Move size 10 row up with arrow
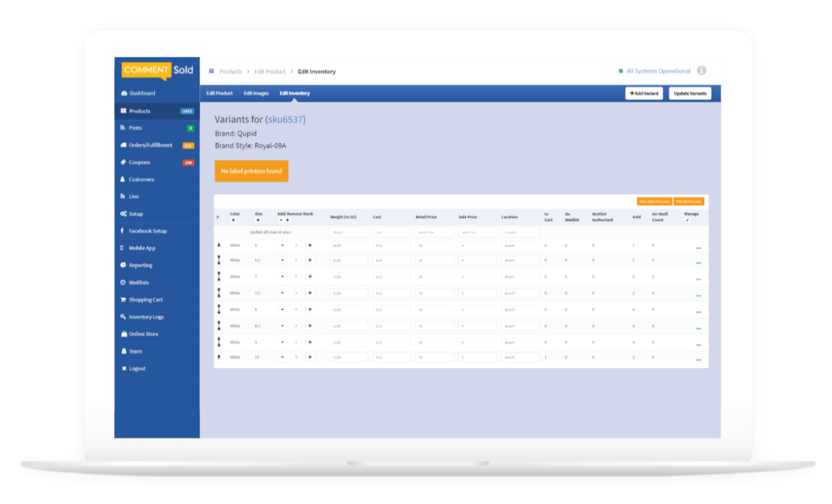 coord(219,357)
